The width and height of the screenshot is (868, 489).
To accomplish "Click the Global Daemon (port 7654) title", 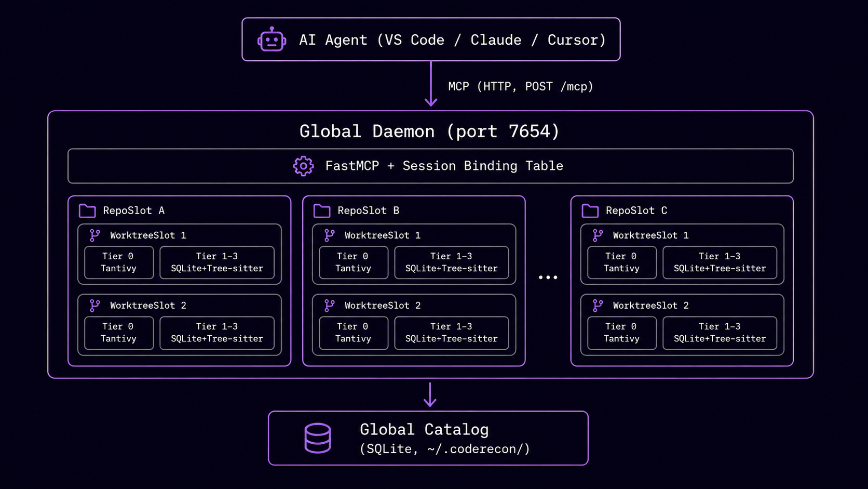I will (430, 131).
